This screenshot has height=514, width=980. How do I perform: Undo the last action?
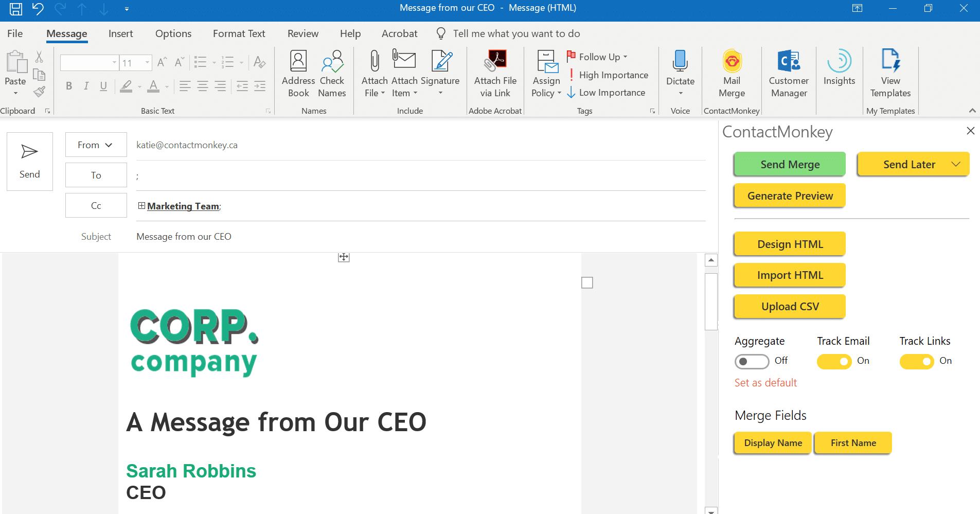coord(38,9)
